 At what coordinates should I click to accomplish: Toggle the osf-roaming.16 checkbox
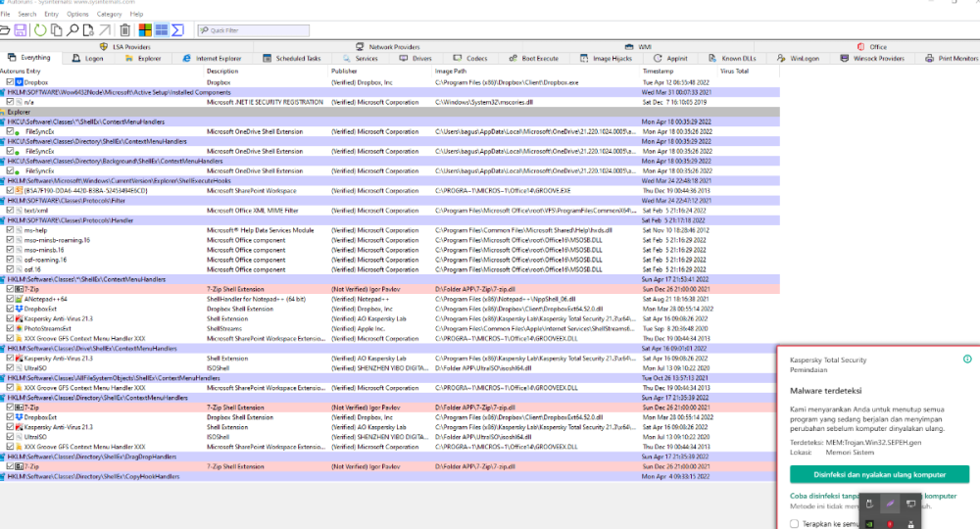click(x=10, y=260)
